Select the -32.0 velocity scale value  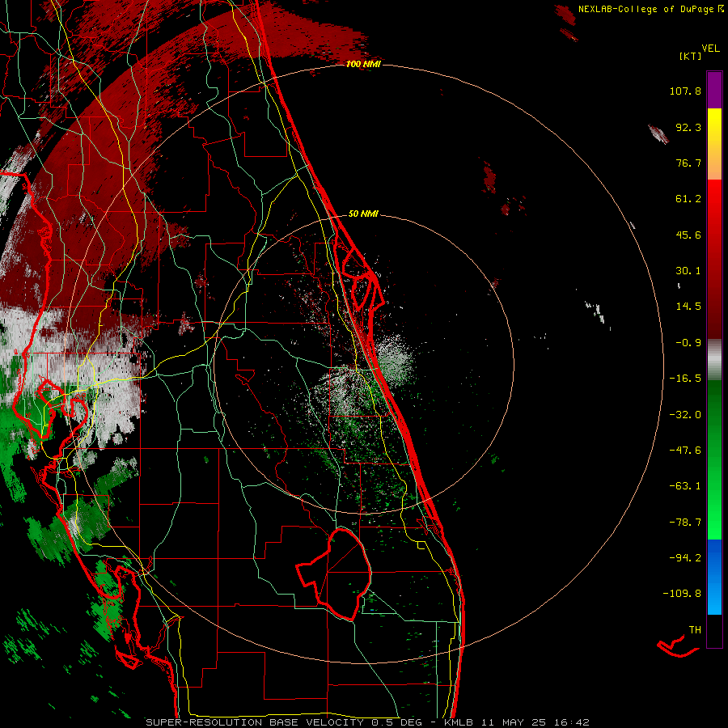click(685, 415)
